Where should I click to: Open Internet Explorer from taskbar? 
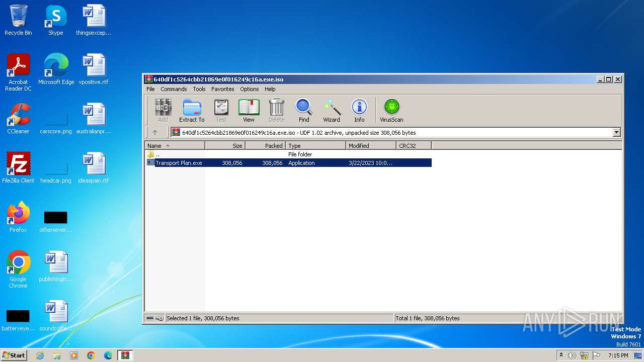pos(40,355)
